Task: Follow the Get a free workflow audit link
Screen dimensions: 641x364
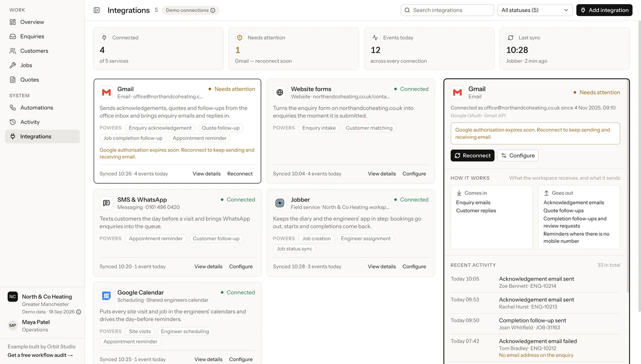Action: (x=40, y=355)
